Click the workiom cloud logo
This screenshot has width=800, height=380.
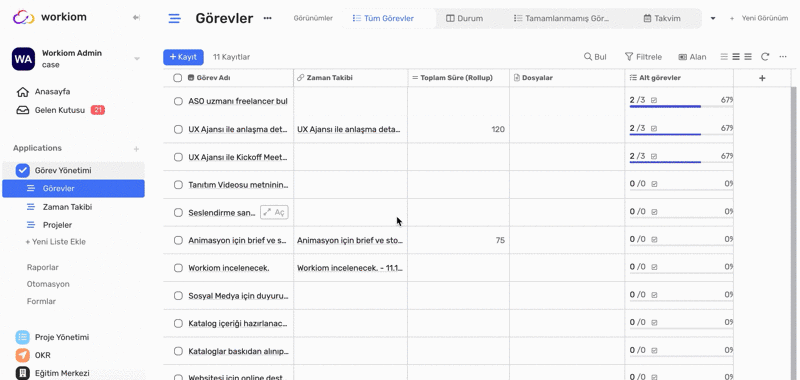pyautogui.click(x=23, y=17)
